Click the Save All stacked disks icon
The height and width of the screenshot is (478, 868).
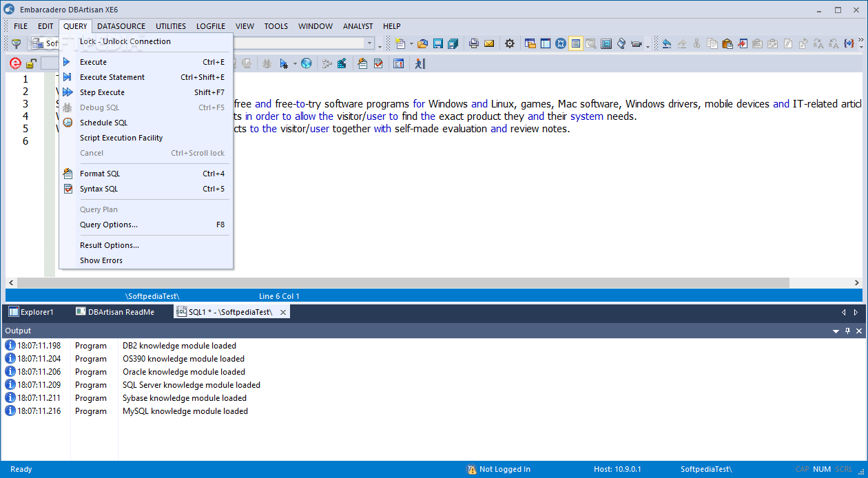[453, 43]
